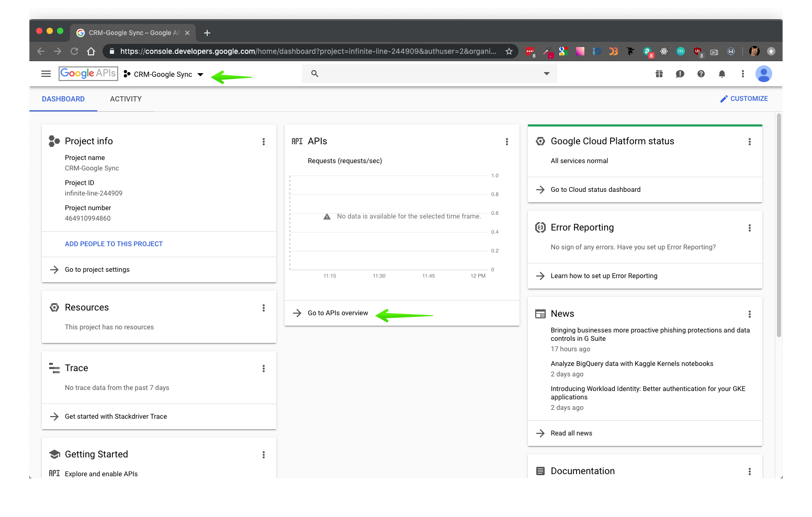The image size is (812, 517).
Task: Switch to the Dashboard tab
Action: tap(63, 99)
